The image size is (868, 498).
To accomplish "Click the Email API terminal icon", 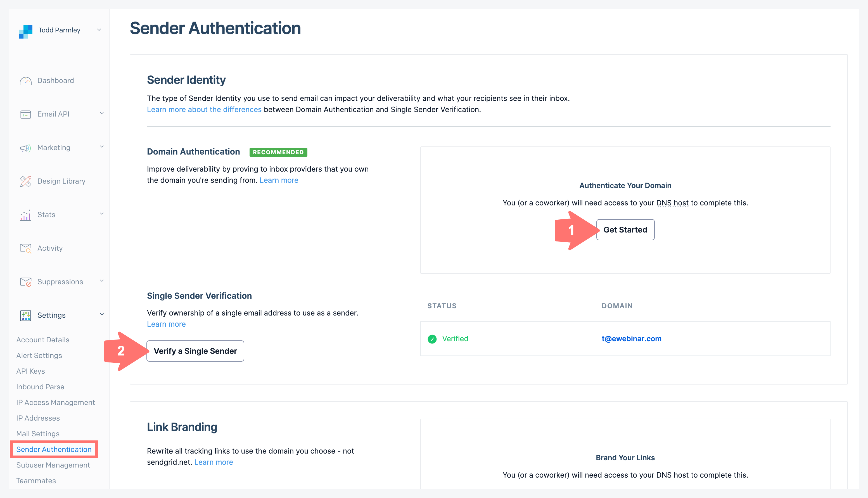I will 26,114.
